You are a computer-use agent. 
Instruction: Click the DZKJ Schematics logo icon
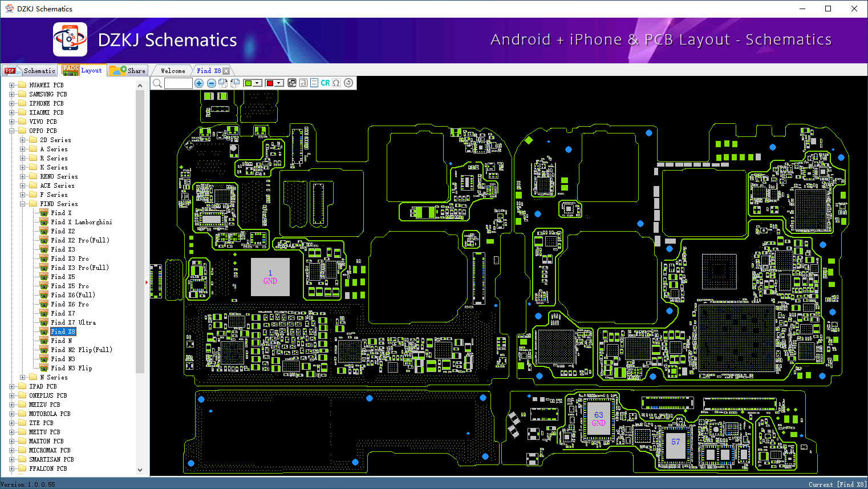(x=70, y=39)
